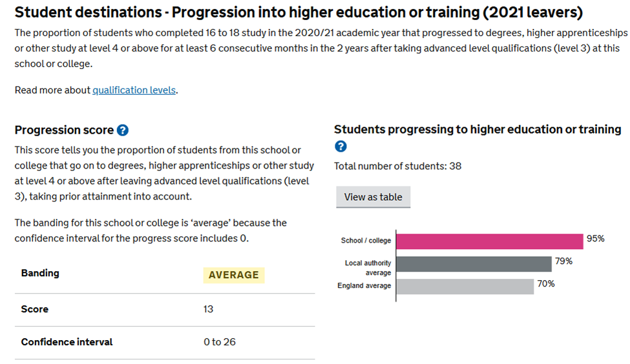630x364 pixels.
Task: Select the dark grey Local authority average bar
Action: [x=473, y=264]
